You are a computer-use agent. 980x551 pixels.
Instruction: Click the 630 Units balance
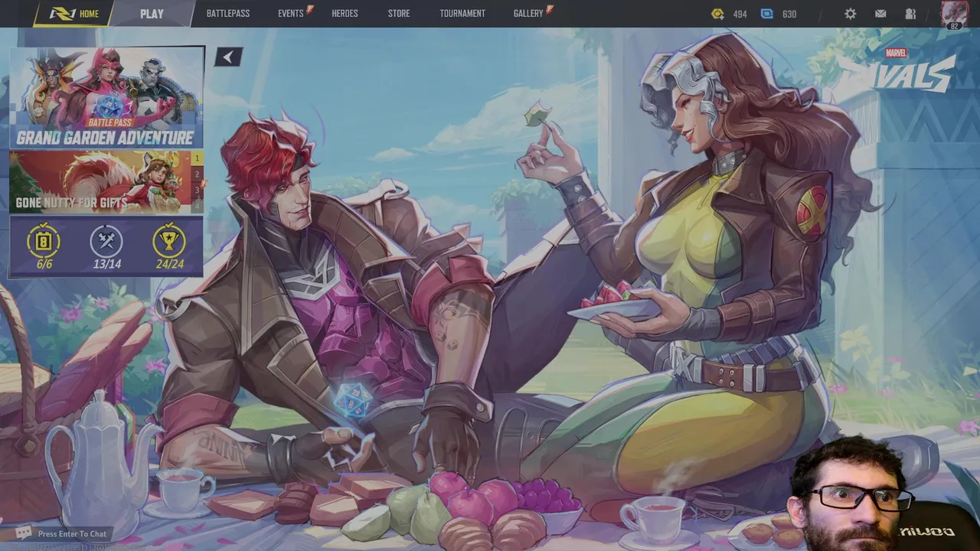(x=789, y=14)
